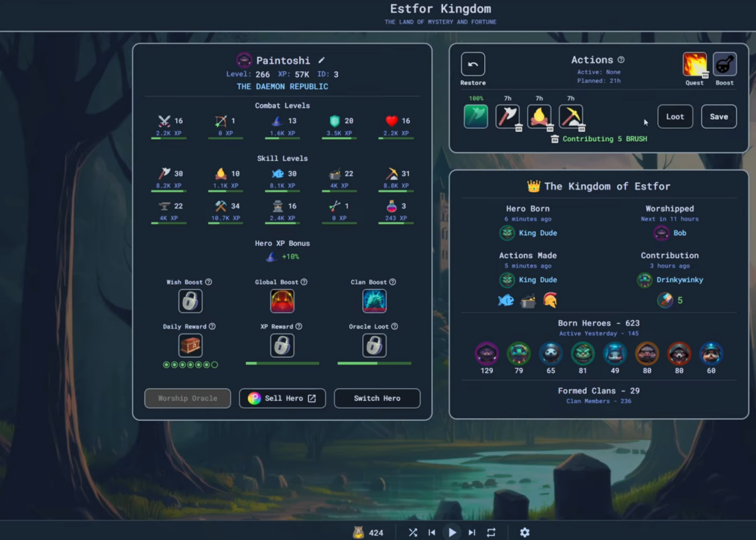Toggle shuffle in the playback bar
756x540 pixels.
click(412, 532)
